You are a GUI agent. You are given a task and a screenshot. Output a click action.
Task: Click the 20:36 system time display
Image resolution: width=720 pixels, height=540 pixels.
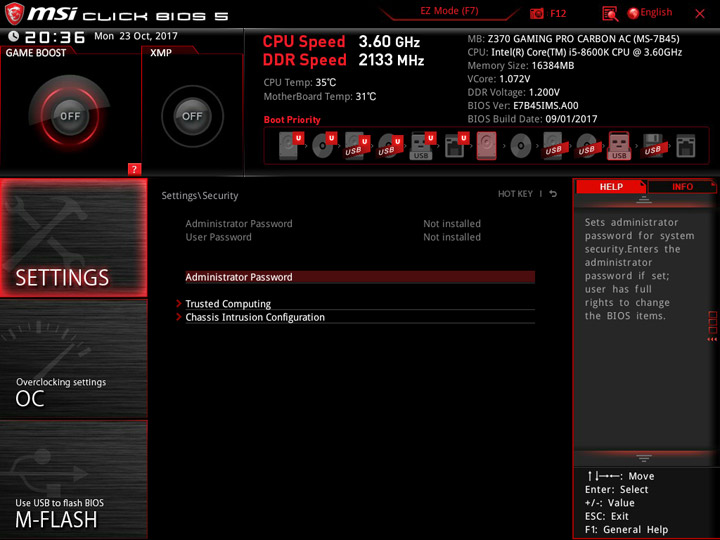coord(55,37)
